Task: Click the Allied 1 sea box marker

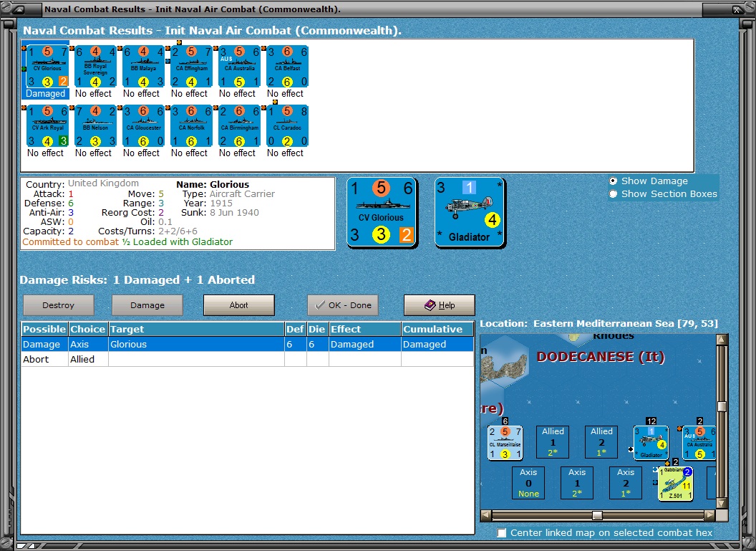Action: click(x=553, y=442)
